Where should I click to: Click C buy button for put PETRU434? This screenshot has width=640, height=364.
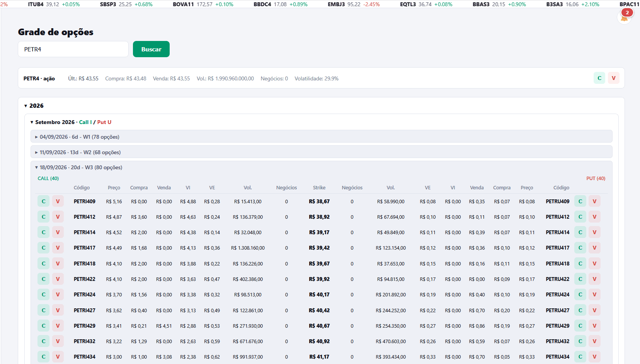tap(580, 357)
